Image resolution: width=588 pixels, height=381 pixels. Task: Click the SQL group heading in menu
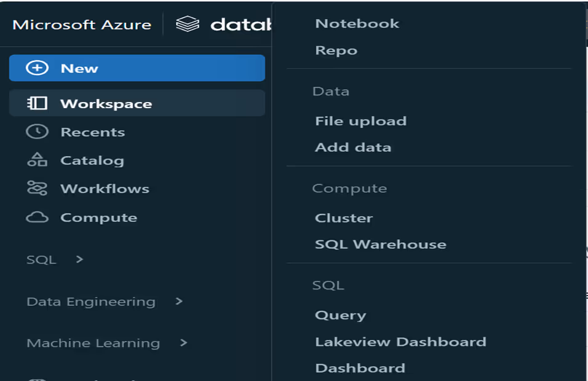pos(328,286)
